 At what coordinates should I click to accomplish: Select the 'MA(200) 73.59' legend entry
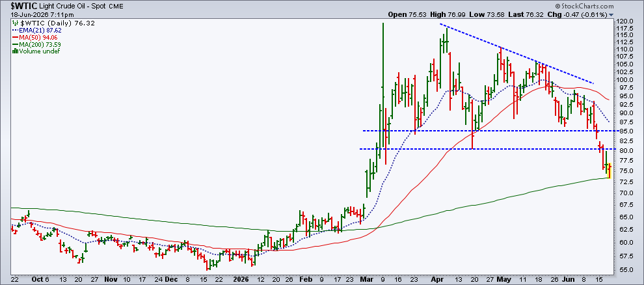tap(38, 44)
